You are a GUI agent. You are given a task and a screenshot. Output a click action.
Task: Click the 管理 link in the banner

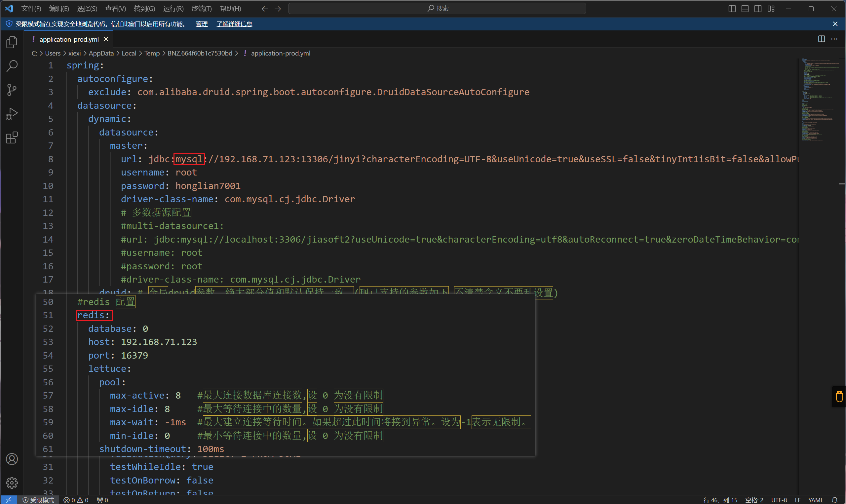point(202,24)
